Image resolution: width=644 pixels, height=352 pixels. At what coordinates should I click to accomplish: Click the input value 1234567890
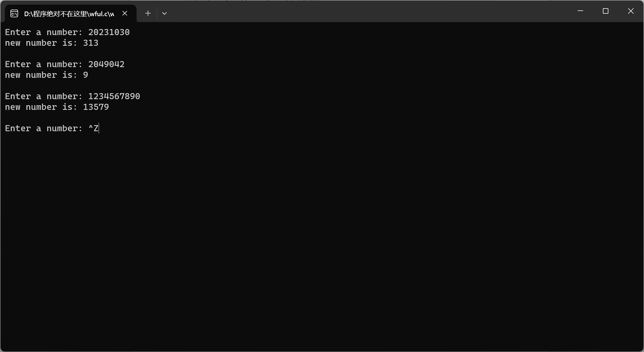pos(114,96)
